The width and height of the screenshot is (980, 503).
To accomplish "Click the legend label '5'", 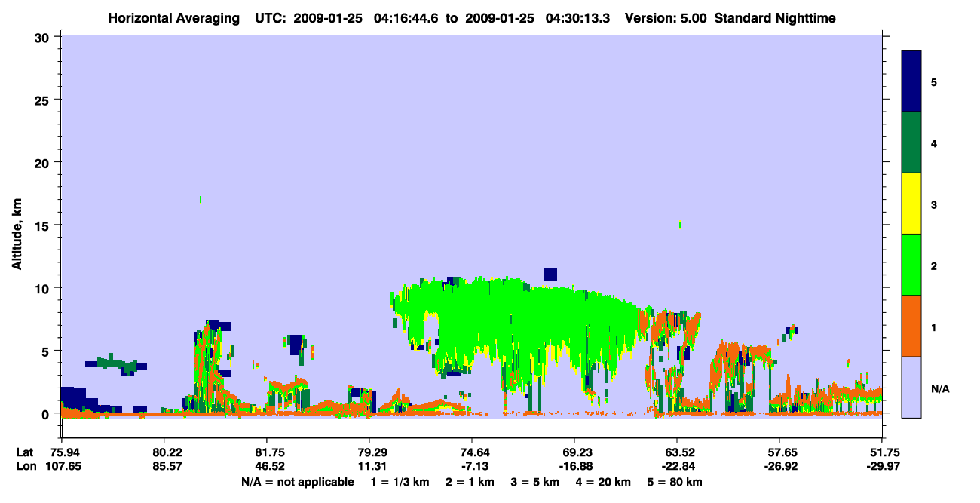I will 934,81.
